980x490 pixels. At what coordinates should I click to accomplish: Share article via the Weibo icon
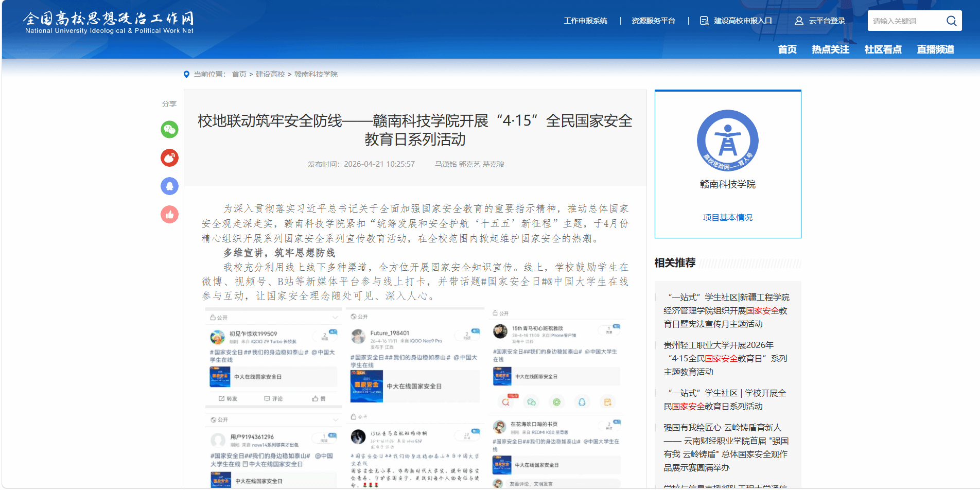169,157
